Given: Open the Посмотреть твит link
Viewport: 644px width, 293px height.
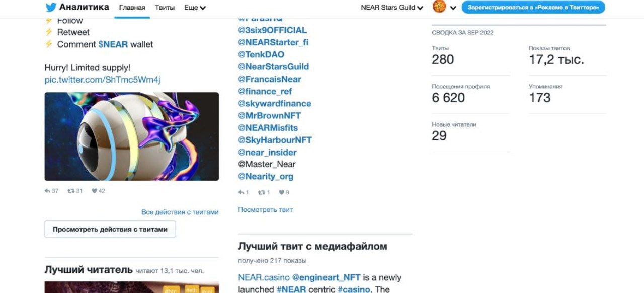Looking at the screenshot, I should point(265,209).
